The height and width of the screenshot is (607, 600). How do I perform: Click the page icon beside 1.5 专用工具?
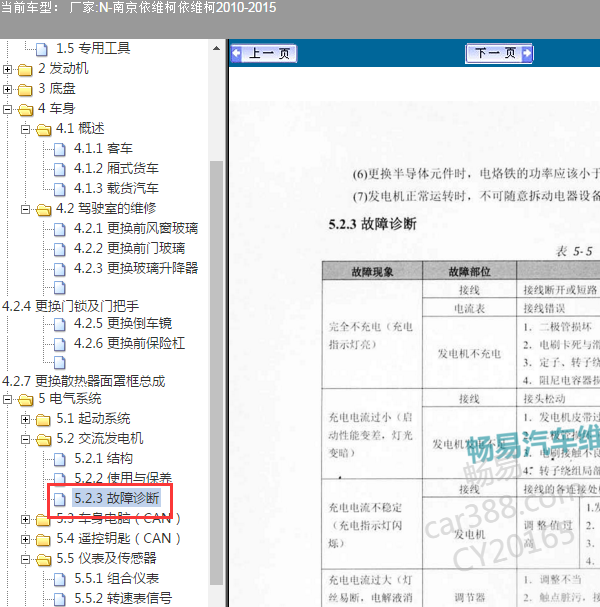click(42, 50)
